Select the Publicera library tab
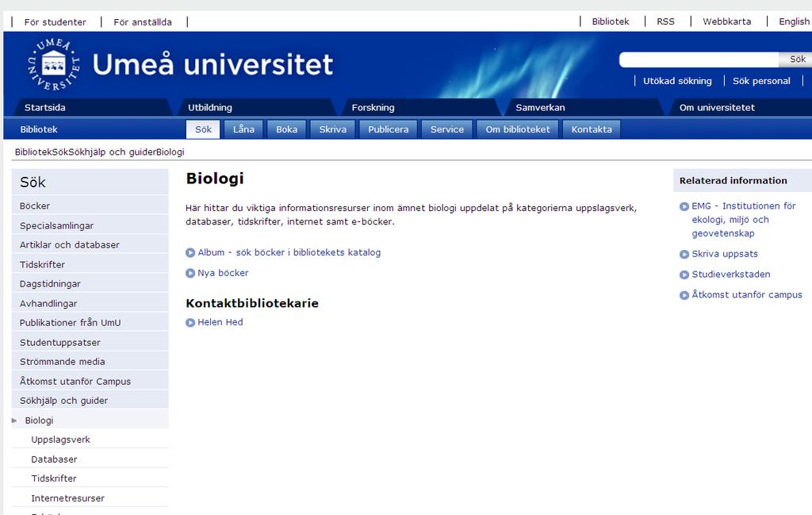The height and width of the screenshot is (515, 812). (x=389, y=129)
